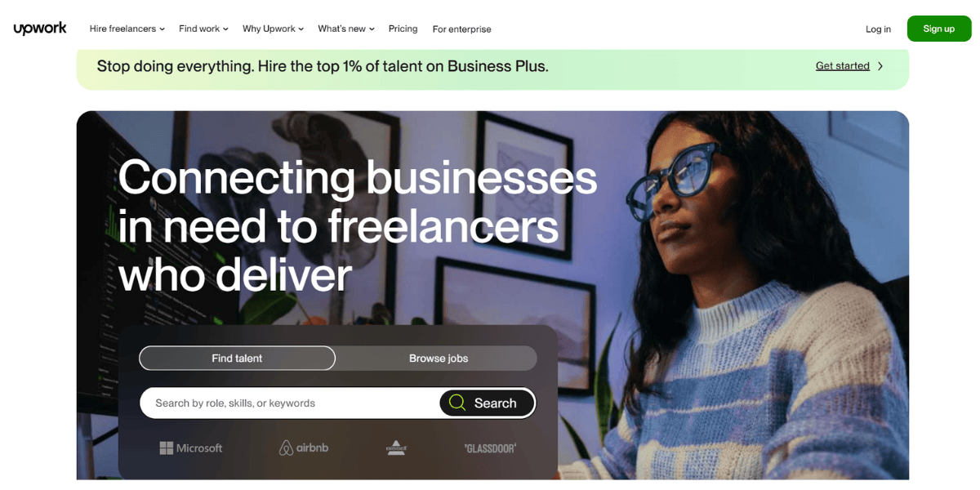This screenshot has height=490, width=980.
Task: Click the Upwork logo
Action: [40, 29]
